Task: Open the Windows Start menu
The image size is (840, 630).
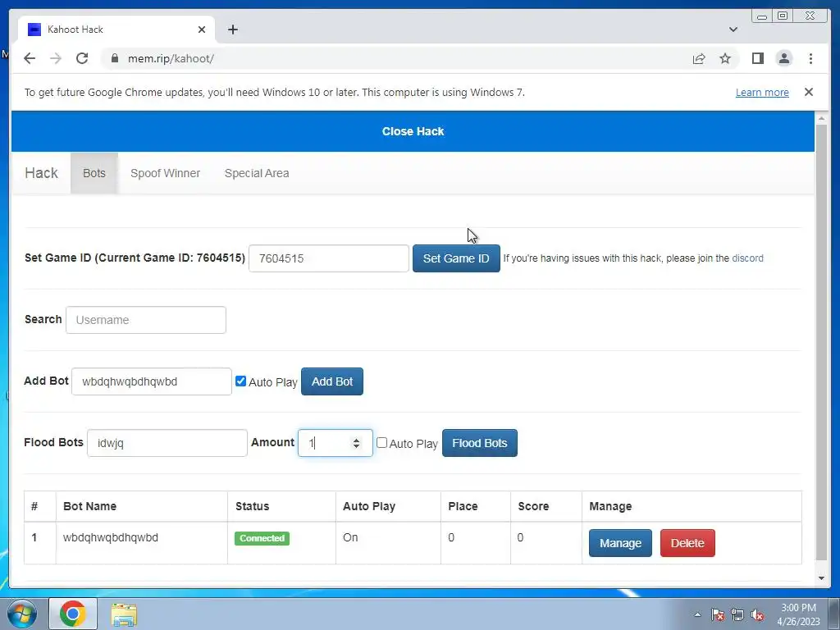Action: point(22,614)
